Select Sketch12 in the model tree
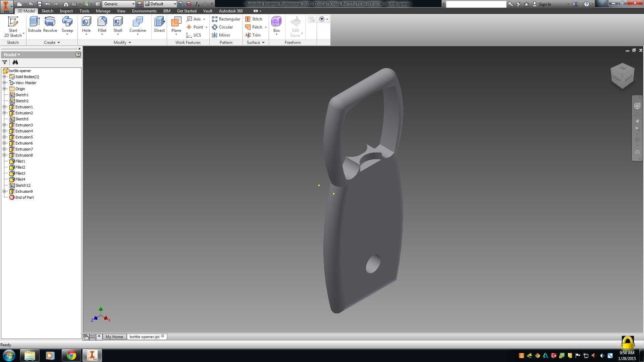644x362 pixels. pos(23,185)
